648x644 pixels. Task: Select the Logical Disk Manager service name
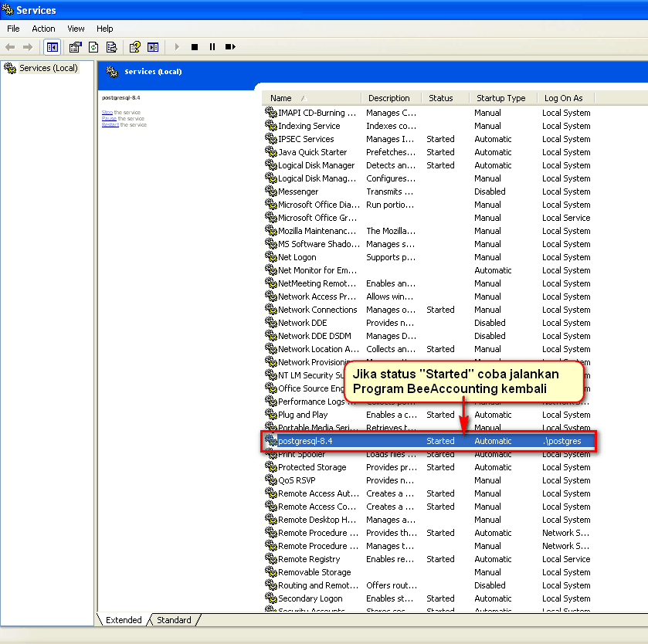pyautogui.click(x=316, y=165)
